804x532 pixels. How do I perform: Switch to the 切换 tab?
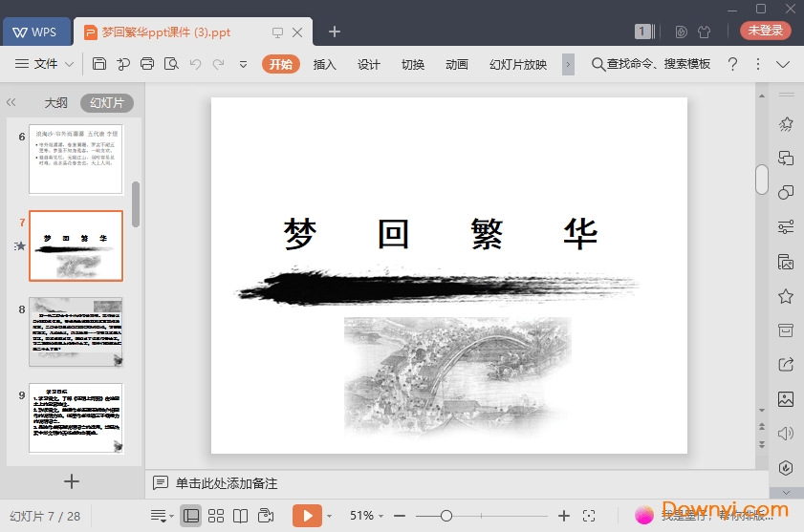[x=413, y=64]
